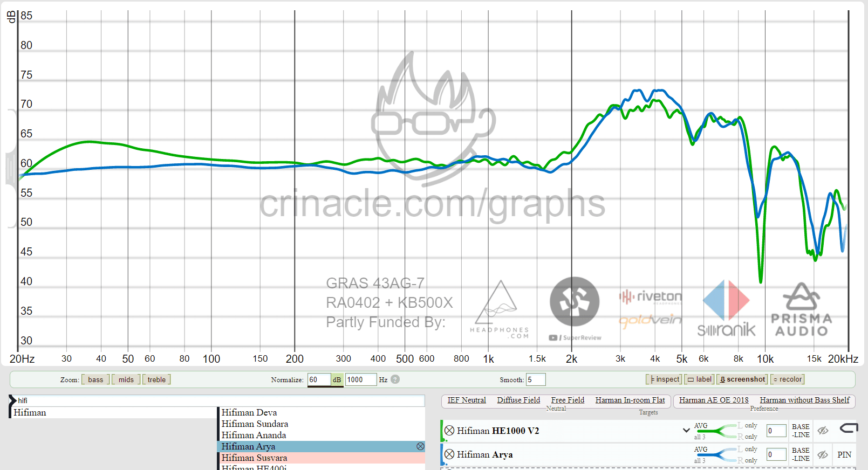This screenshot has width=868, height=470.
Task: Click the unpin icon for Hifiman HE1000 V2
Action: [x=849, y=429]
